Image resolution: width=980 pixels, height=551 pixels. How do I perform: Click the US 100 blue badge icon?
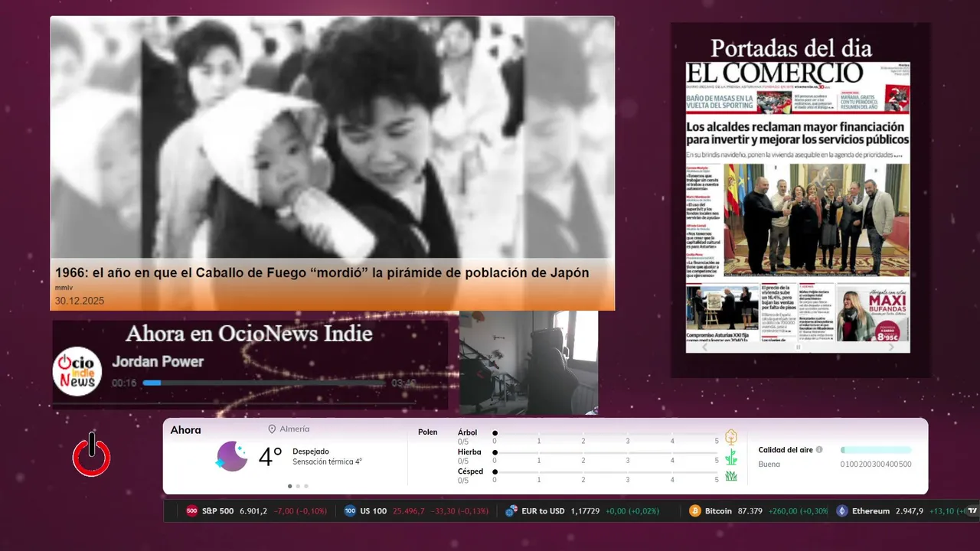pos(350,511)
